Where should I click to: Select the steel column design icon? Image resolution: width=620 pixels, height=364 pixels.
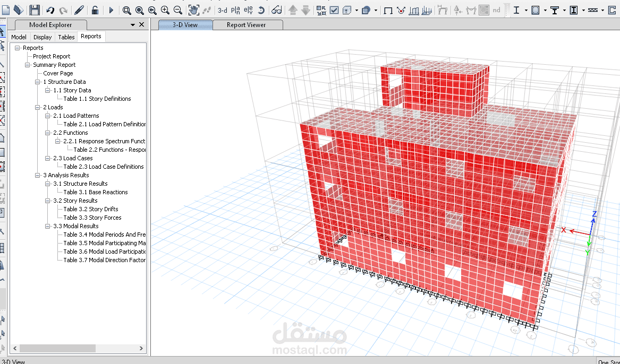[x=574, y=10]
